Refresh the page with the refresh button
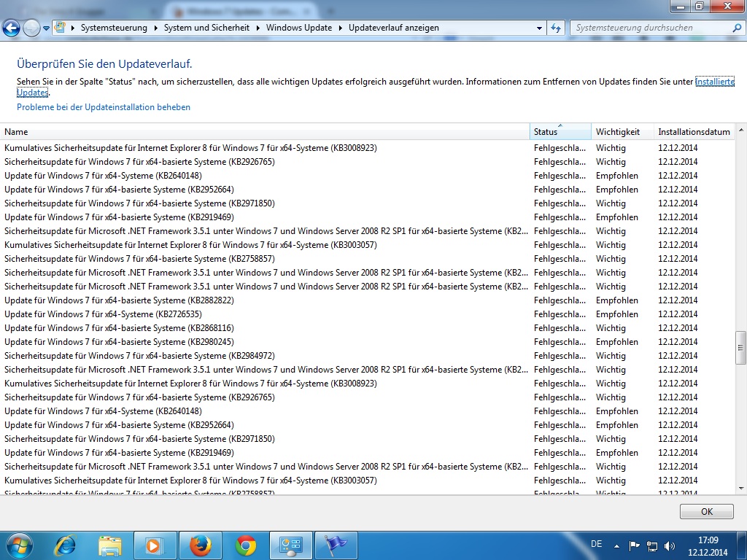The image size is (747, 560). point(555,28)
